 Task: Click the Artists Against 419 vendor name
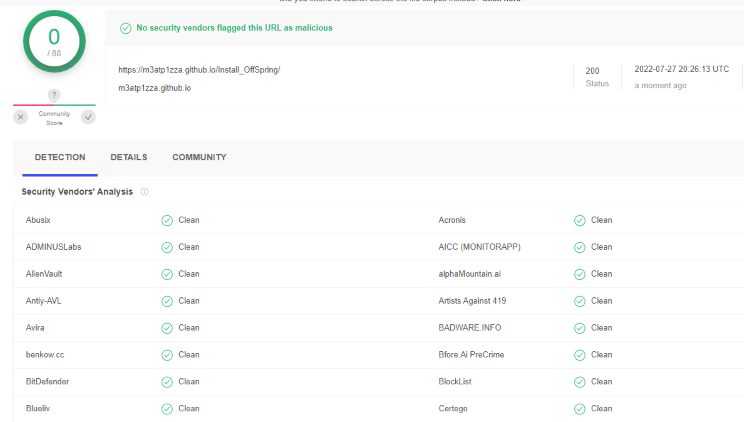click(472, 300)
